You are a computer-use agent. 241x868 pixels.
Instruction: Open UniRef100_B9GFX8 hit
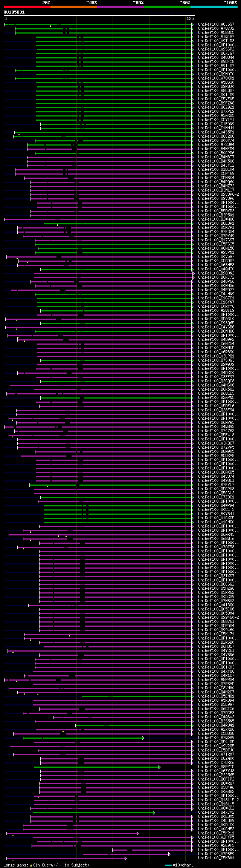pyautogui.click(x=216, y=62)
